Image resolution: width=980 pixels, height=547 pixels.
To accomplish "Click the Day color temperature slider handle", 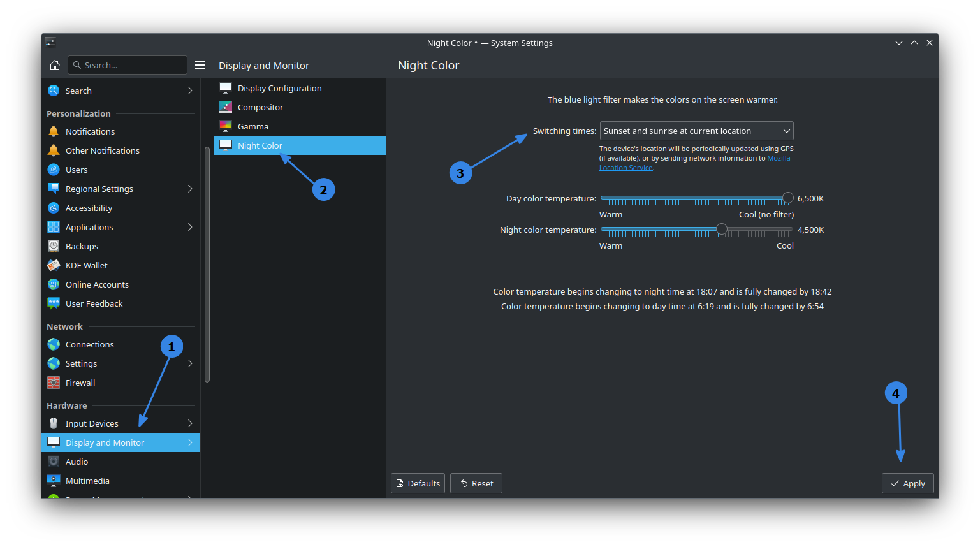I will click(x=788, y=198).
